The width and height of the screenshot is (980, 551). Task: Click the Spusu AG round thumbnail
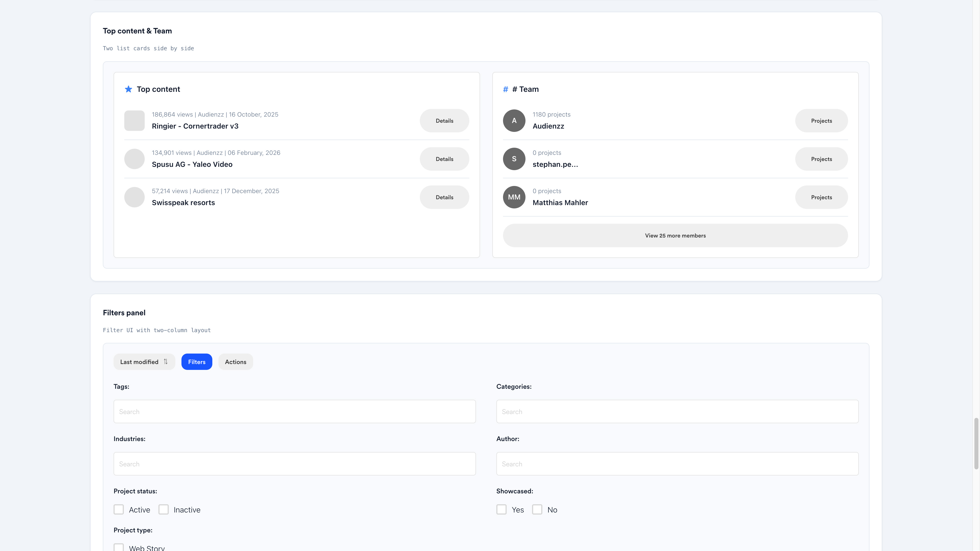pos(134,159)
